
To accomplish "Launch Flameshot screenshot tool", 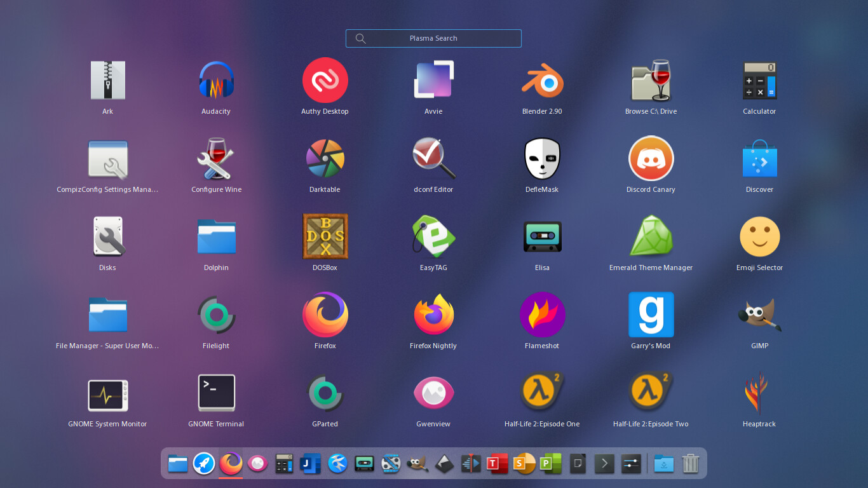I will tap(542, 315).
